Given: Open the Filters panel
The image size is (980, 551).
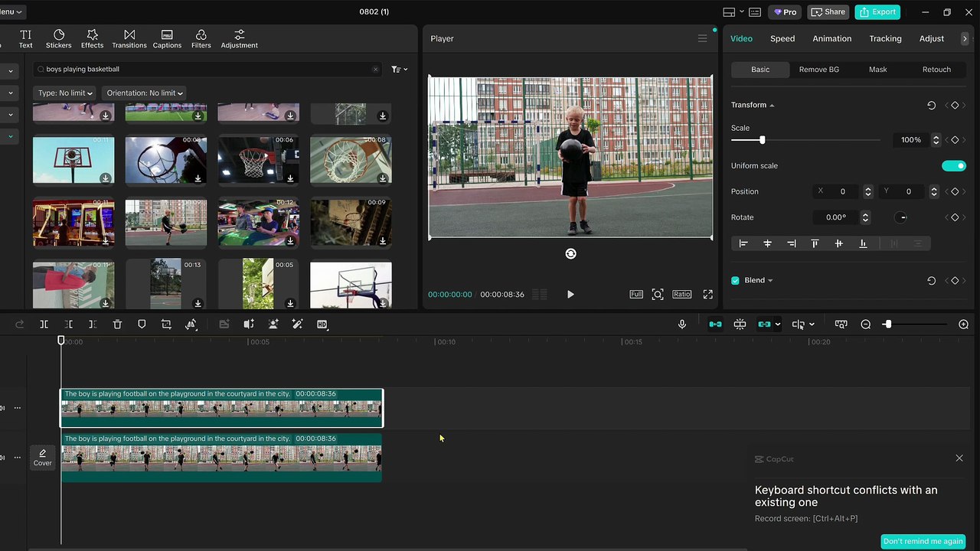Looking at the screenshot, I should point(201,39).
